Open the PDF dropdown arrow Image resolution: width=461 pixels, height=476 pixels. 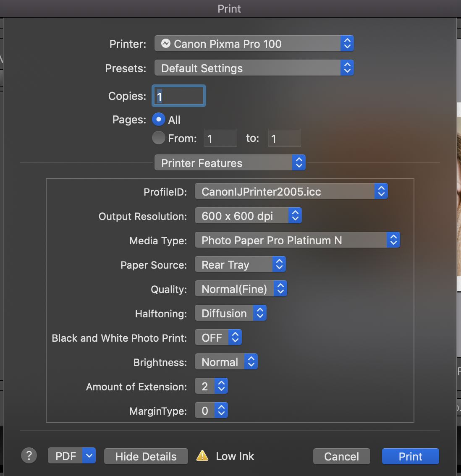click(89, 456)
